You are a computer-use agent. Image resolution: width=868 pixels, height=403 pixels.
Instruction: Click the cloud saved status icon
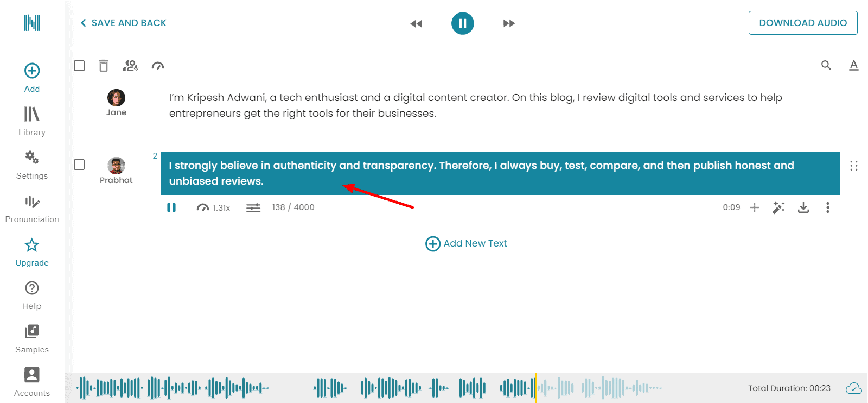tap(854, 388)
